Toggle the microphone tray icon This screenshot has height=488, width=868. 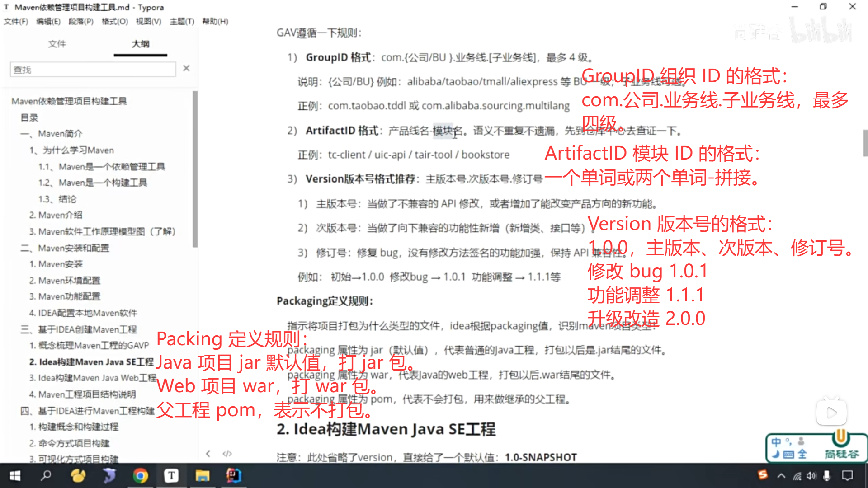[x=827, y=475]
